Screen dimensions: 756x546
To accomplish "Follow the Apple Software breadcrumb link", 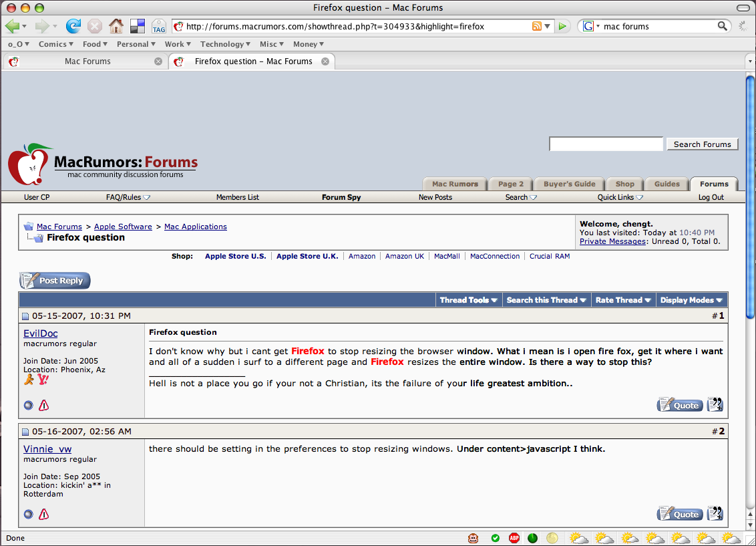I will (123, 227).
